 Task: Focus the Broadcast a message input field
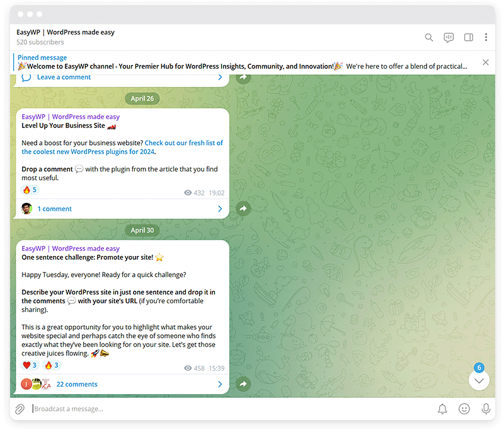coord(231,409)
